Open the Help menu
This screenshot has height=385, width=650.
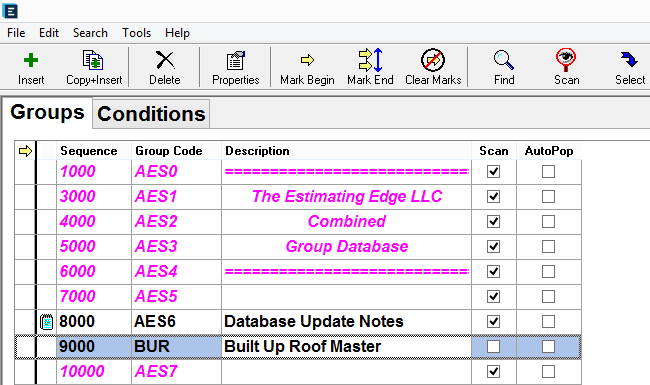177,33
